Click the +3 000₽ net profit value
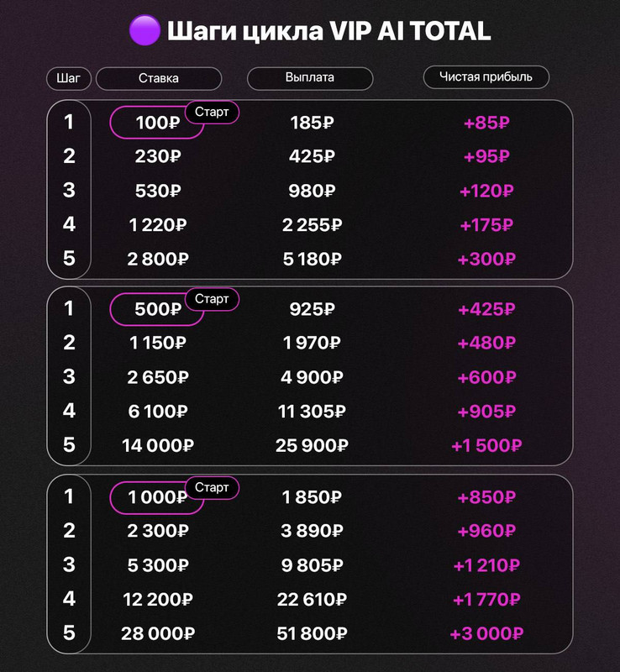The image size is (620, 672). (486, 633)
